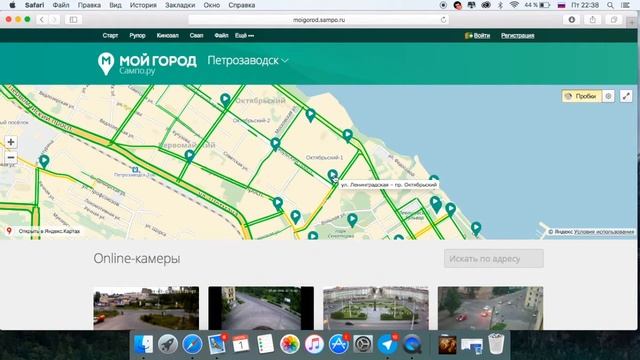Click the Safari address bar
The width and height of the screenshot is (640, 360).
pos(318,20)
